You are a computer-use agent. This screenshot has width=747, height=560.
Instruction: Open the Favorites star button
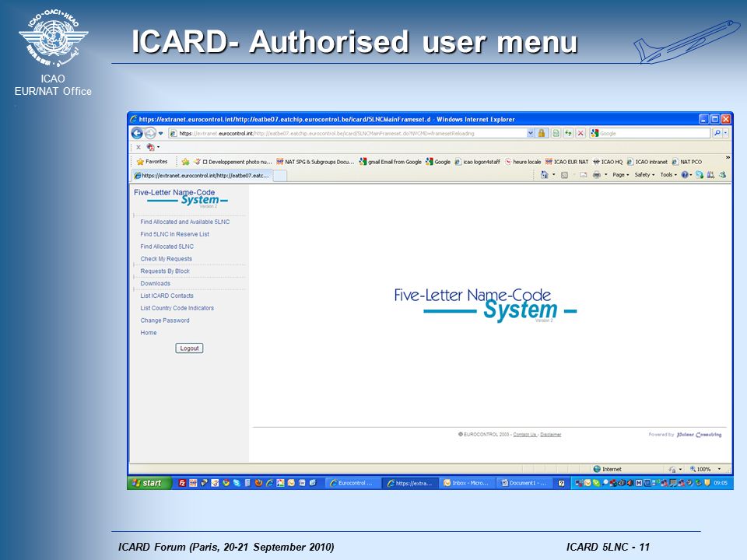tap(152, 162)
